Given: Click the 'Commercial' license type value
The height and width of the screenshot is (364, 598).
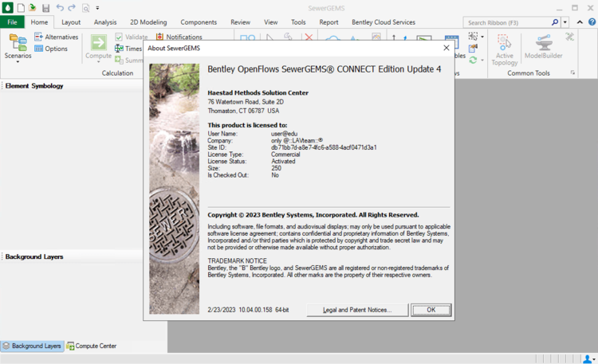Looking at the screenshot, I should tap(285, 155).
